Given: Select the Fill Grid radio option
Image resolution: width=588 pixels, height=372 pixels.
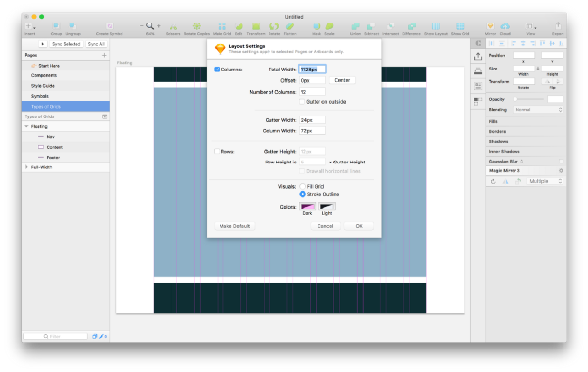Looking at the screenshot, I should click(x=302, y=186).
